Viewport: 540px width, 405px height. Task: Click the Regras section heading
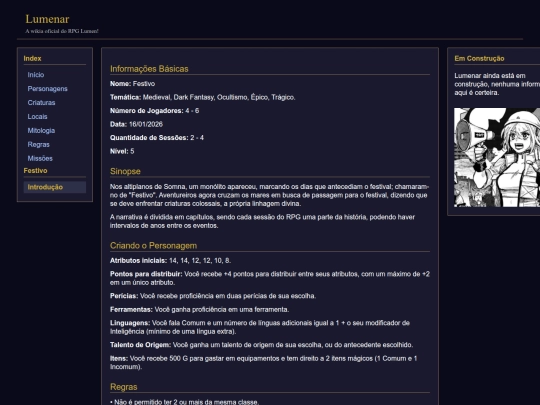(x=124, y=387)
